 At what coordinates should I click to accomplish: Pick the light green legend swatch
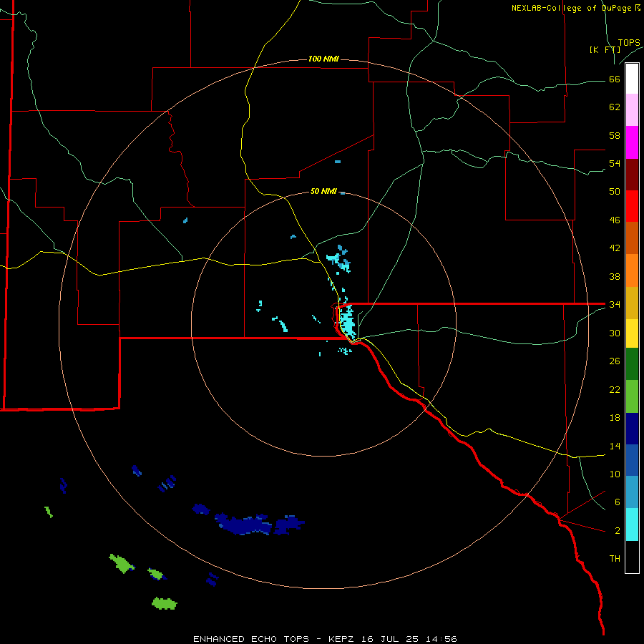point(632,396)
